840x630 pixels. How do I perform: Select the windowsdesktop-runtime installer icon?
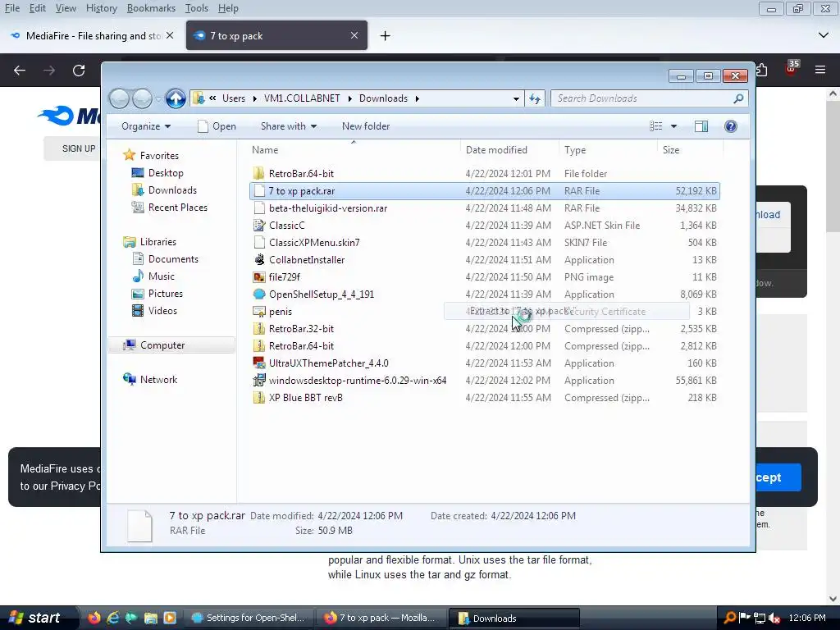pos(258,381)
